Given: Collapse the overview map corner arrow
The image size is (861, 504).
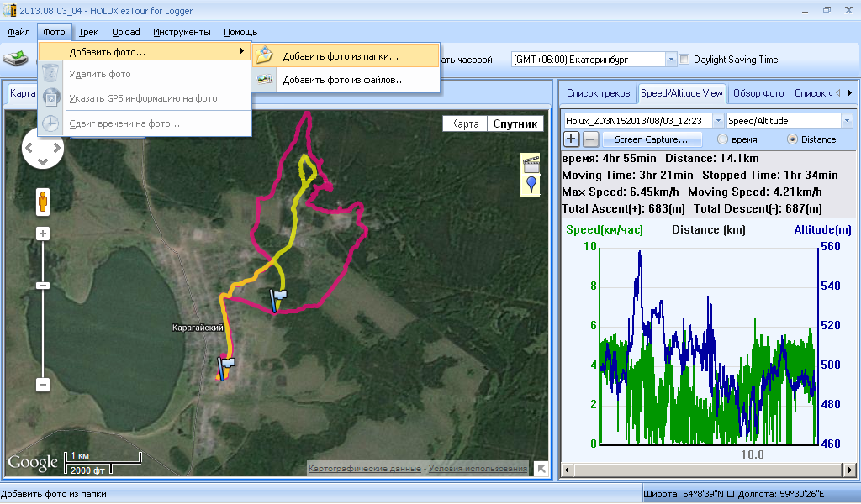Looking at the screenshot, I should pyautogui.click(x=541, y=469).
